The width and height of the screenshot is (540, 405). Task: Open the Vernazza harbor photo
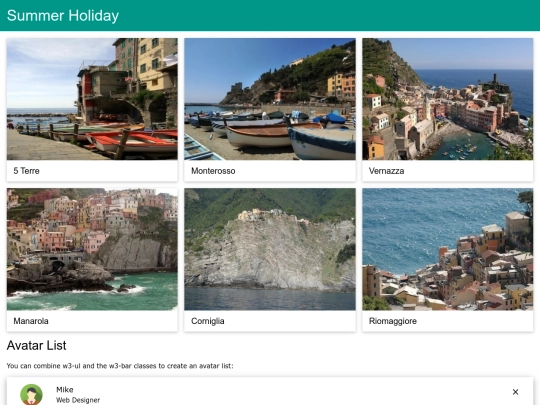tap(447, 99)
